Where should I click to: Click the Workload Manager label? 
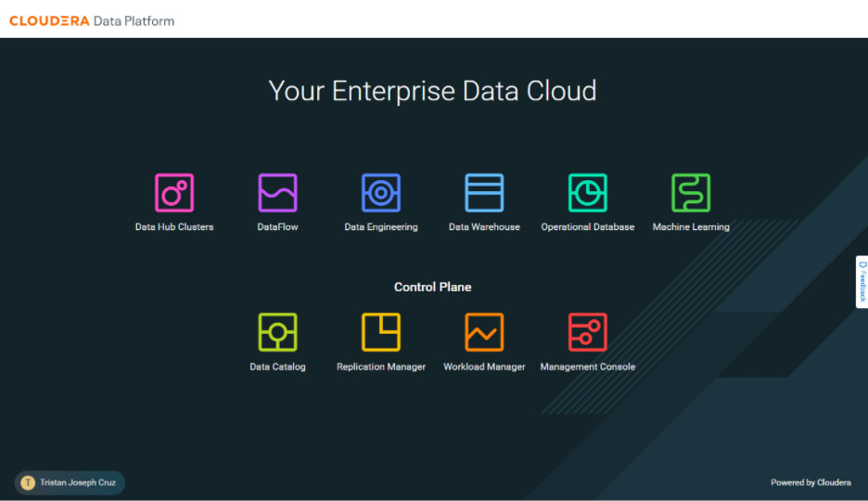pyautogui.click(x=484, y=366)
